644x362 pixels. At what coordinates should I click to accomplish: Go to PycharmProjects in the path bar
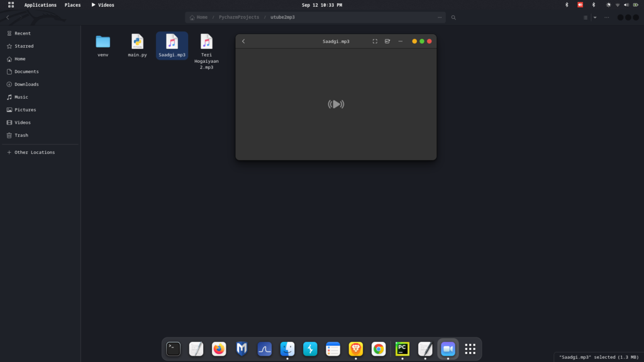coord(239,17)
